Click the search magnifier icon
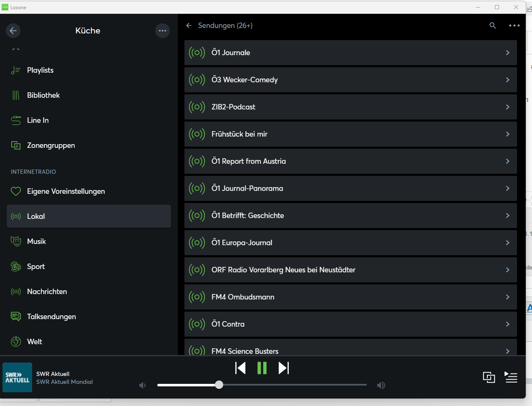The width and height of the screenshot is (532, 406). [492, 25]
